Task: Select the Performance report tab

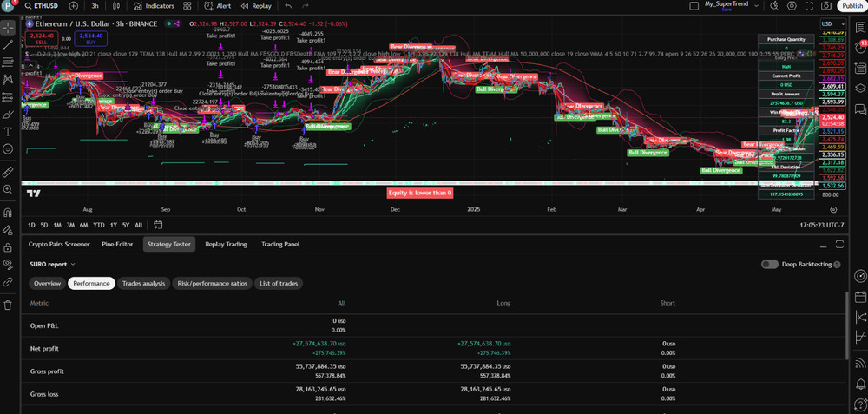Action: tap(91, 284)
